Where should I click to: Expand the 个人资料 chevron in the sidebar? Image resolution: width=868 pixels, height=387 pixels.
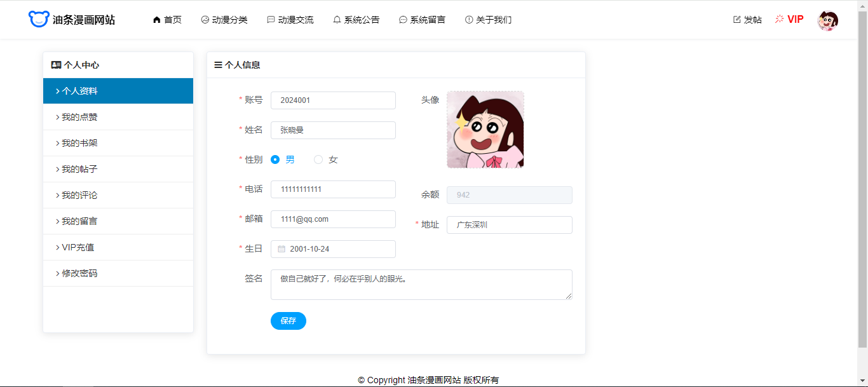tap(58, 91)
